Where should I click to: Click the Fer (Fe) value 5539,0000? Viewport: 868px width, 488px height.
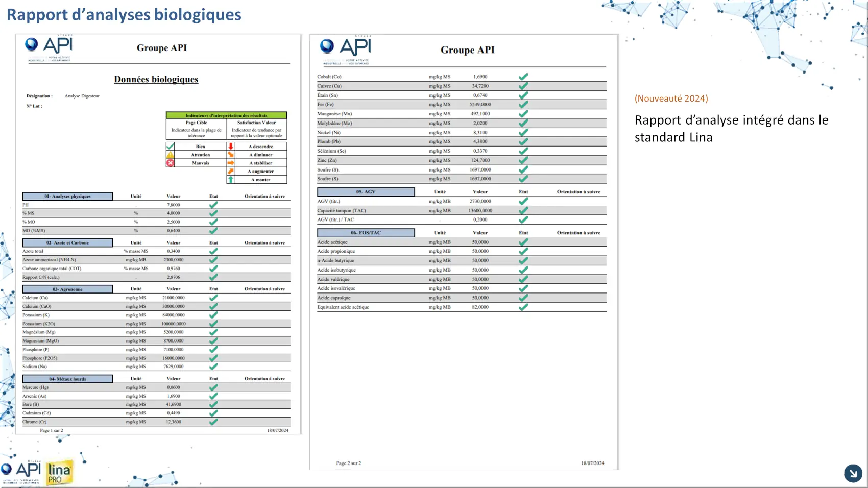tap(480, 104)
